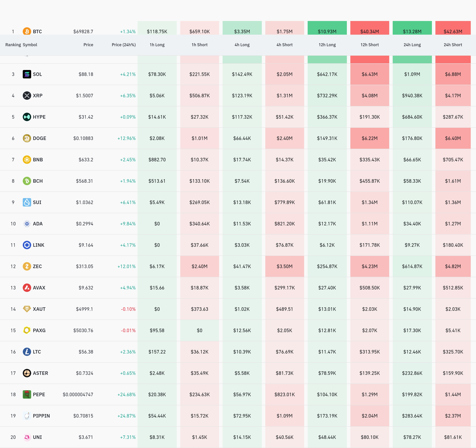Image resolution: width=476 pixels, height=448 pixels.
Task: Open the AVAX symbol link
Action: click(x=39, y=288)
